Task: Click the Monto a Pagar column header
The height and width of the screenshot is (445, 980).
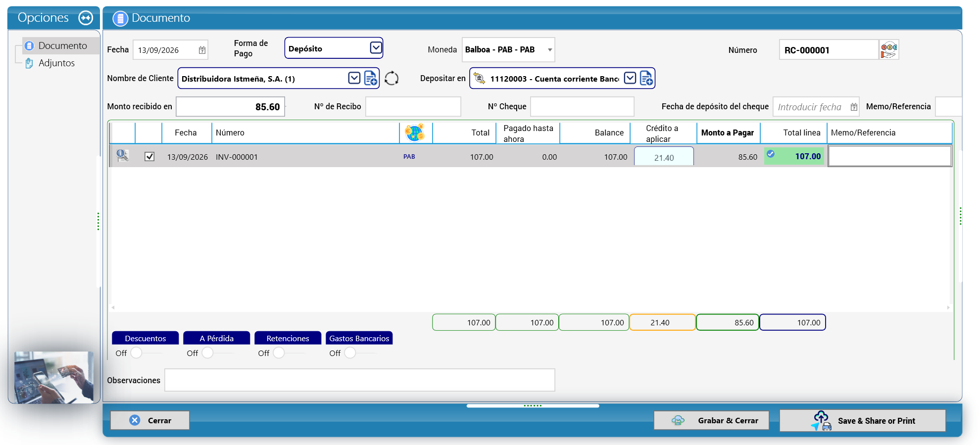Action: (x=728, y=133)
